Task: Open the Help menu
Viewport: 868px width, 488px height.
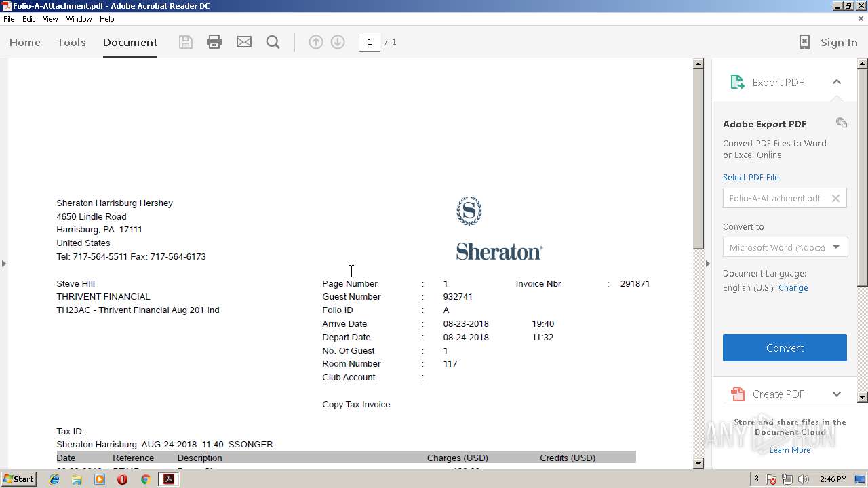Action: [x=107, y=19]
